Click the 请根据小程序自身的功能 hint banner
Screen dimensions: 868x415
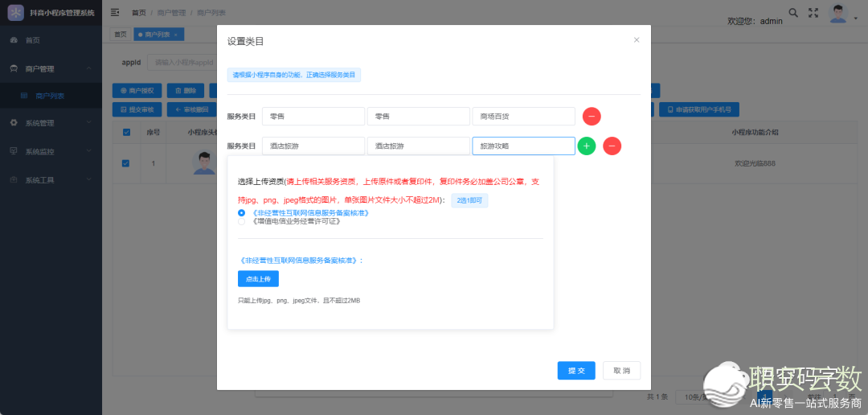[294, 75]
